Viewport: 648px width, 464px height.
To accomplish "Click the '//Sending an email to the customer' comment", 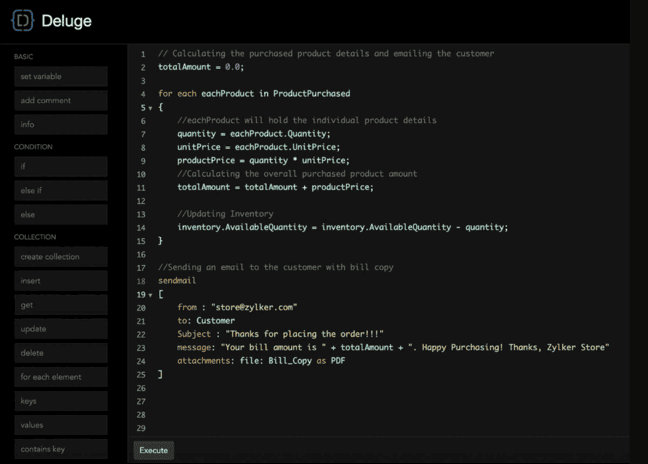I will (x=276, y=267).
